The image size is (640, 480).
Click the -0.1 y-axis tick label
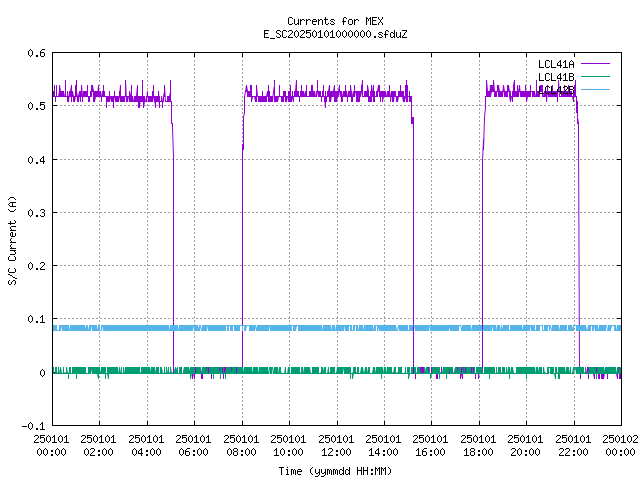tap(33, 426)
